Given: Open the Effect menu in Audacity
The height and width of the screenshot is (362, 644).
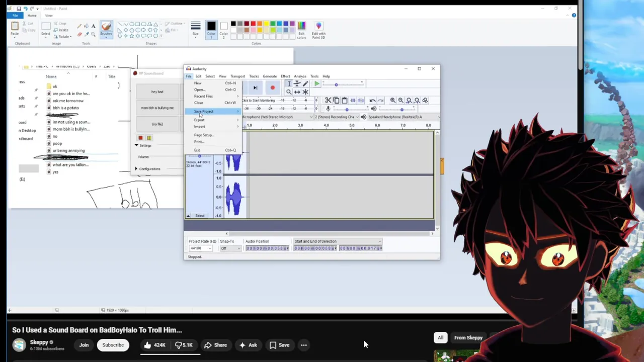Looking at the screenshot, I should coord(285,76).
